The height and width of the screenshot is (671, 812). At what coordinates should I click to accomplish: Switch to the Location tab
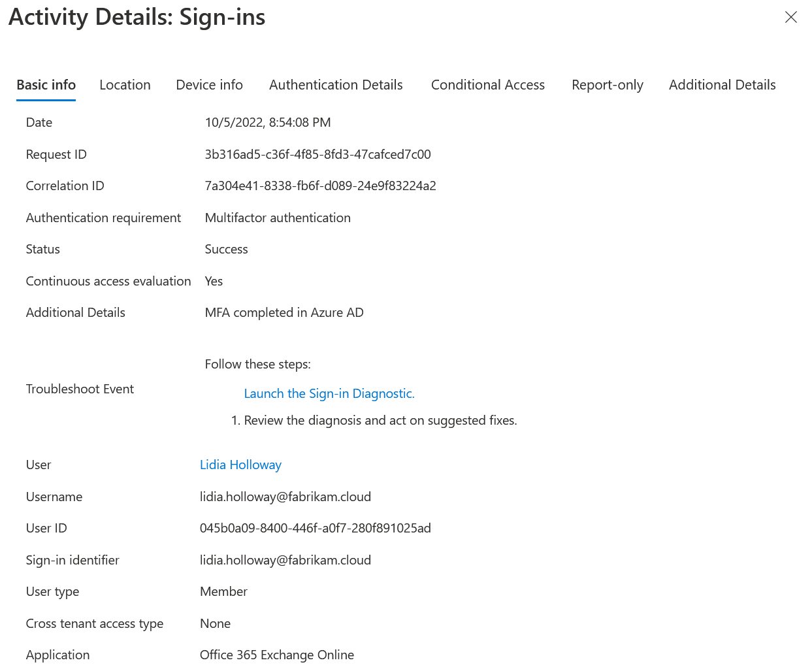125,85
